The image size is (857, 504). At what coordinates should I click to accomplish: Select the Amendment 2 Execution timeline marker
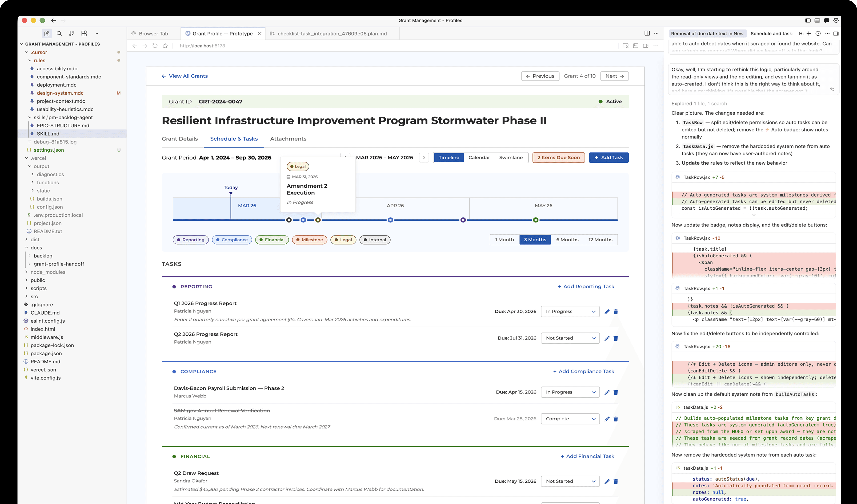(x=318, y=220)
